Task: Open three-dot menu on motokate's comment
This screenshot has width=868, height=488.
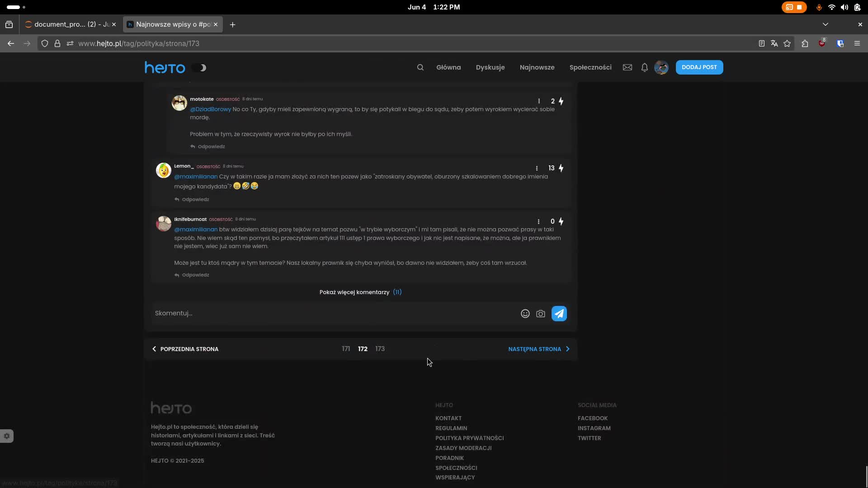Action: coord(539,101)
